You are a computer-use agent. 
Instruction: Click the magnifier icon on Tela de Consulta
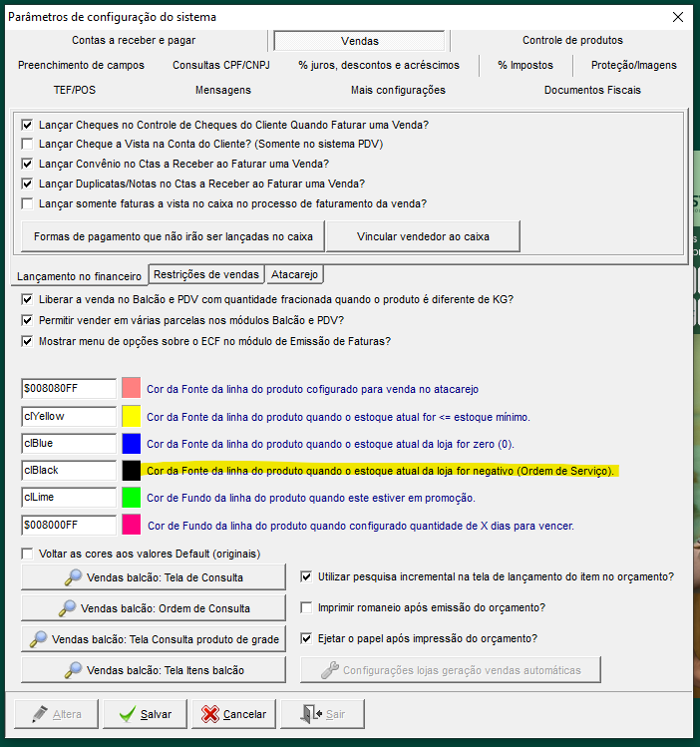pos(72,577)
